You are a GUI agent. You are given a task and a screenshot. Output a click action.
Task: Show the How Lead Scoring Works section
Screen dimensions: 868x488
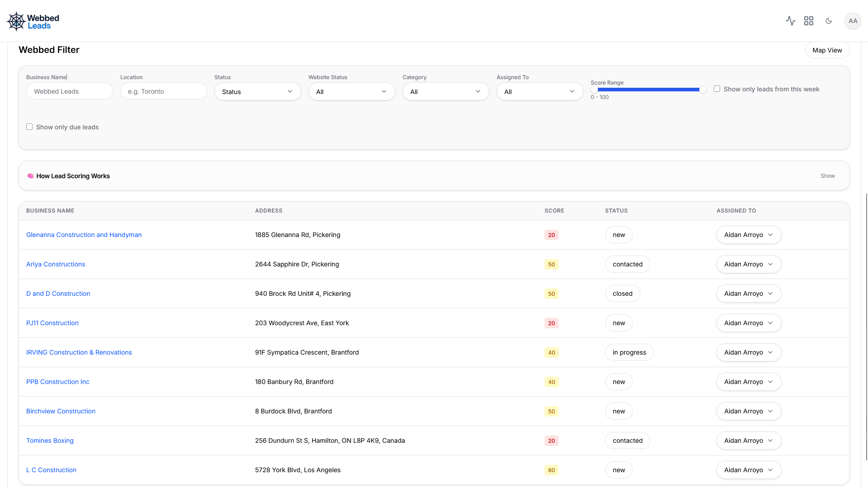point(828,176)
